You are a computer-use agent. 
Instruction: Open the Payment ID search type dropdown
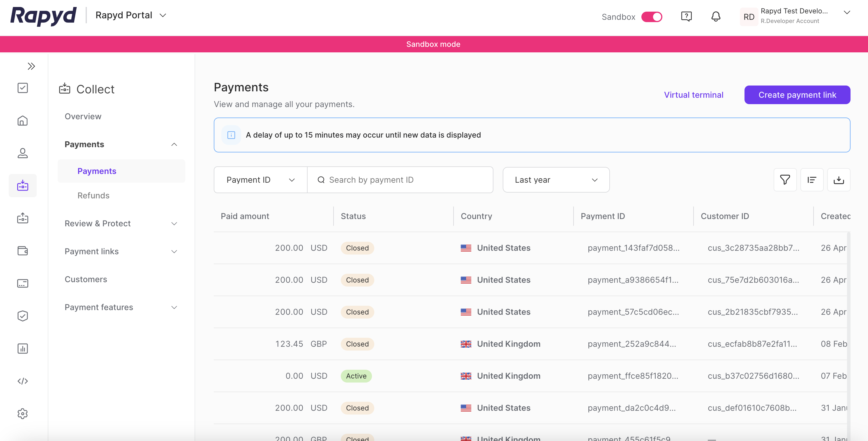[x=260, y=180]
